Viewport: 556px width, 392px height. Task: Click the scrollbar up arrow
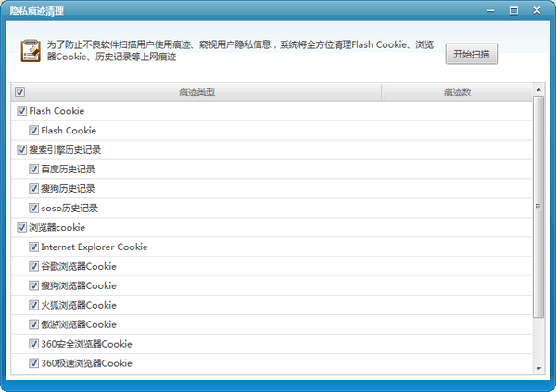tap(538, 90)
